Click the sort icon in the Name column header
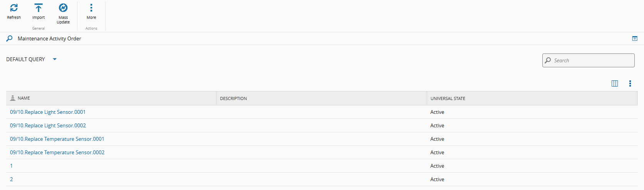 pos(13,98)
